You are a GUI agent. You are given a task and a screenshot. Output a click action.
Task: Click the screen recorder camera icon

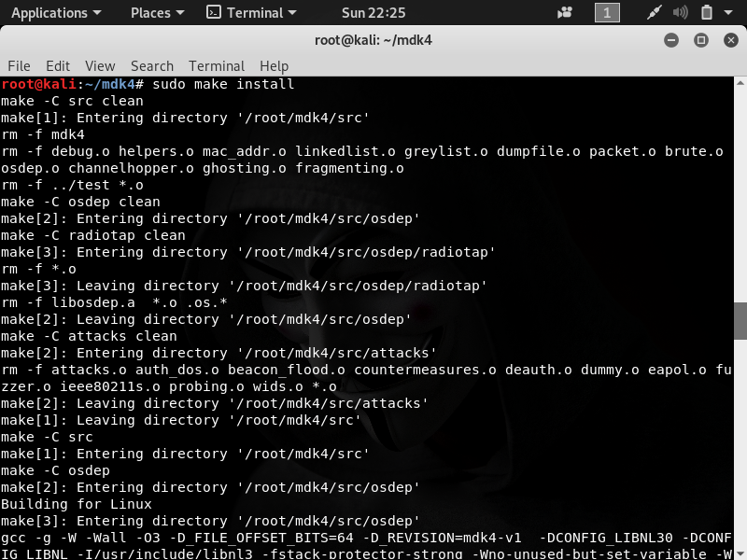(565, 13)
